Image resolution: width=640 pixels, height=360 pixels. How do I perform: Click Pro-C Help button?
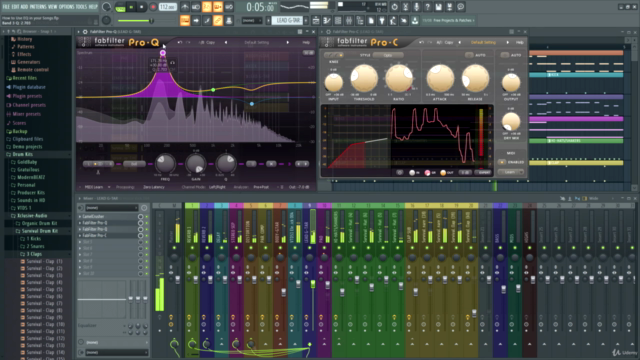[x=519, y=42]
